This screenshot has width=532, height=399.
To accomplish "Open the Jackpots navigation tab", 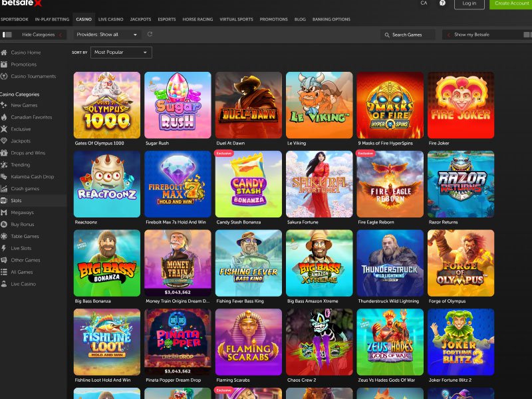I will 140,19.
